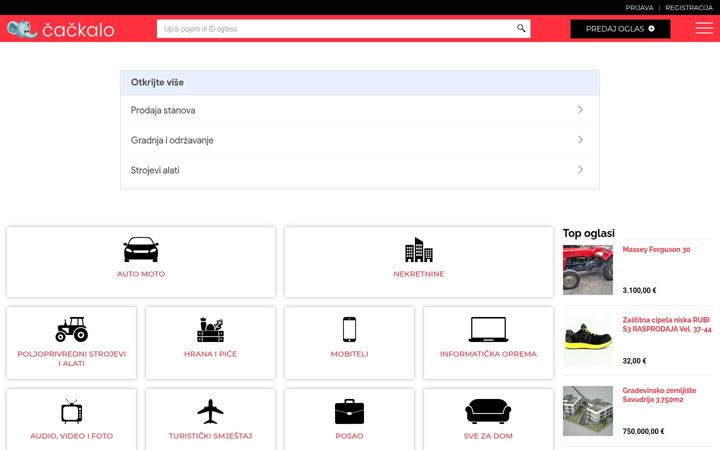The image size is (720, 450).
Task: Open Poljoprivredni strojevi i alati label
Action: coord(72,359)
